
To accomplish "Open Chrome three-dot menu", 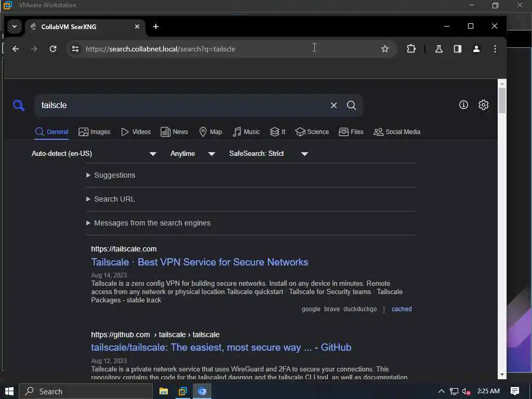I will (x=495, y=49).
